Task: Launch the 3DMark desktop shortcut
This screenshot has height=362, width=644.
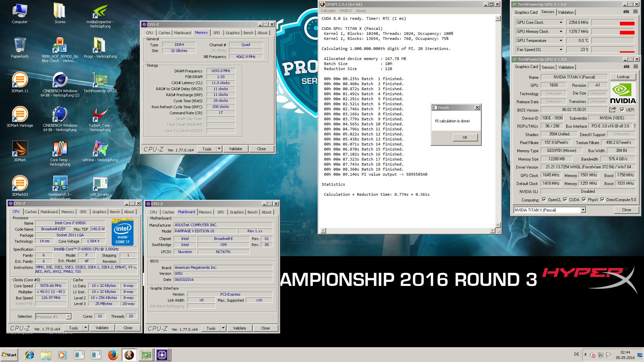Action: point(20,152)
